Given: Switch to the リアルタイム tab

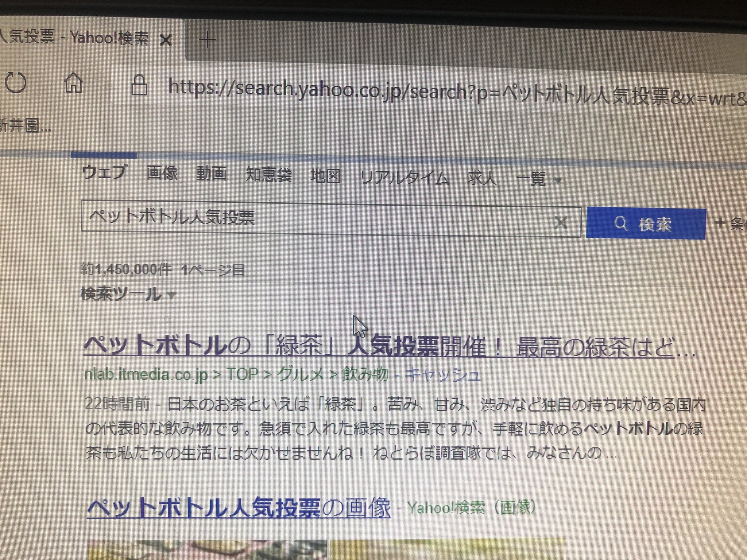Looking at the screenshot, I should [405, 178].
